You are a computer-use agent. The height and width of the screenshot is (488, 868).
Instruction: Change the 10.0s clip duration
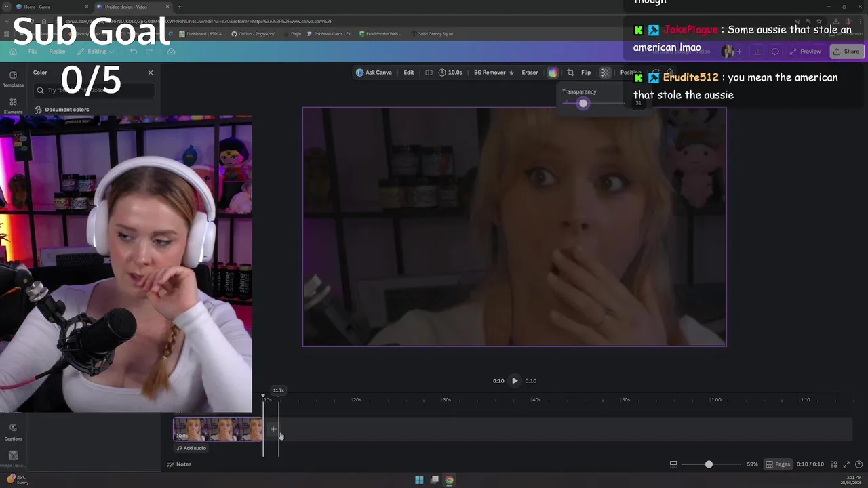pyautogui.click(x=450, y=73)
